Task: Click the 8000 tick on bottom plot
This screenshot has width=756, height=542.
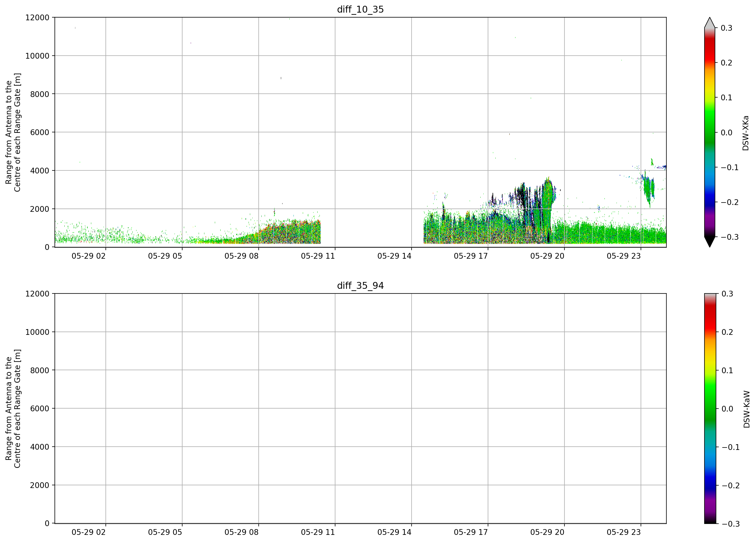Action: click(x=40, y=370)
